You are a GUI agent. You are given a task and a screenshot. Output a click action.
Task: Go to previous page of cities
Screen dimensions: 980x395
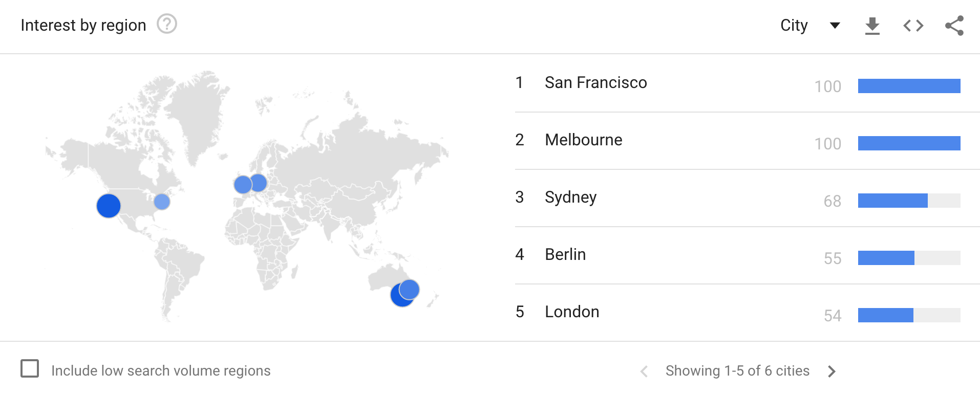point(644,371)
